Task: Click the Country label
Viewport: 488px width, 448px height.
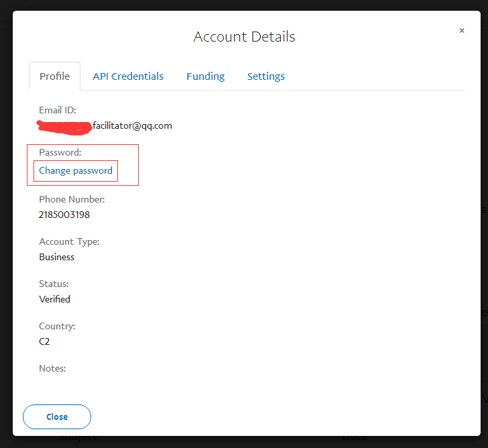Action: [x=57, y=326]
